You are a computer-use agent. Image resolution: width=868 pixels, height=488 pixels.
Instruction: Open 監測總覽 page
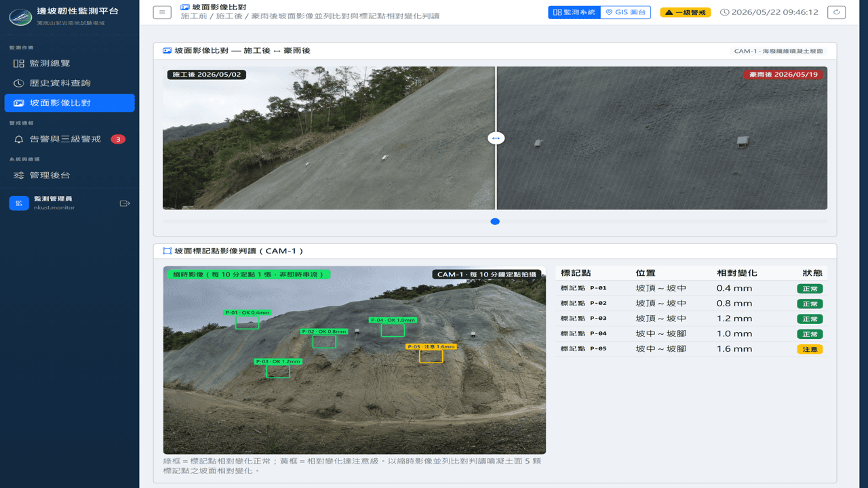point(69,63)
